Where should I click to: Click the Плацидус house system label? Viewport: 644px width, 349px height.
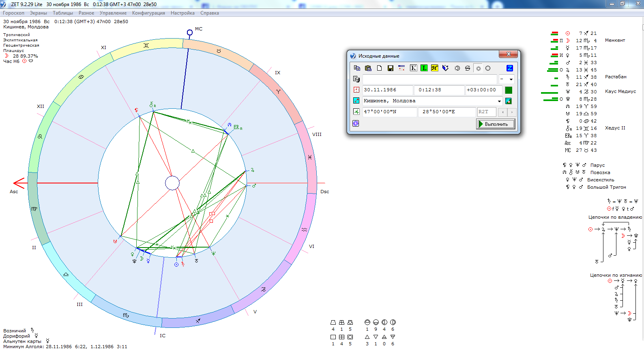click(14, 51)
